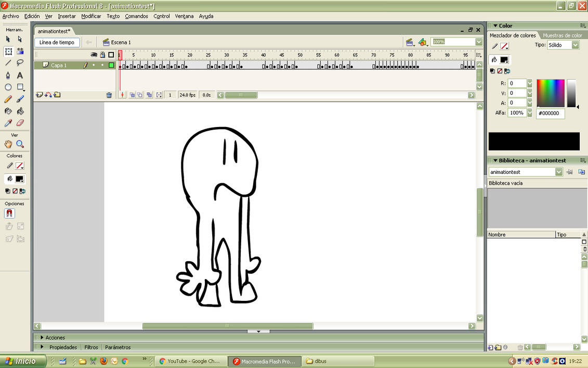Viewport: 588px width, 368px height.
Task: Select the Eraser tool
Action: 20,123
